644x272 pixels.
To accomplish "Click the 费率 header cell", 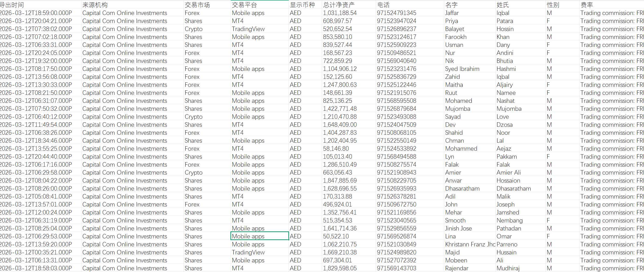I will (x=612, y=5).
